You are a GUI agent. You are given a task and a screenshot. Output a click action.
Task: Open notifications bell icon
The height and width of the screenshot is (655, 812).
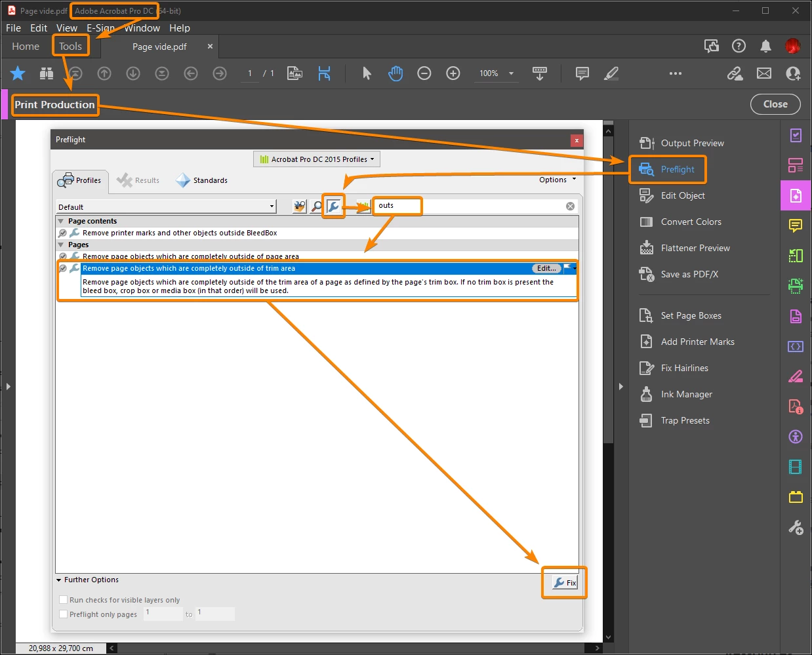coord(765,46)
